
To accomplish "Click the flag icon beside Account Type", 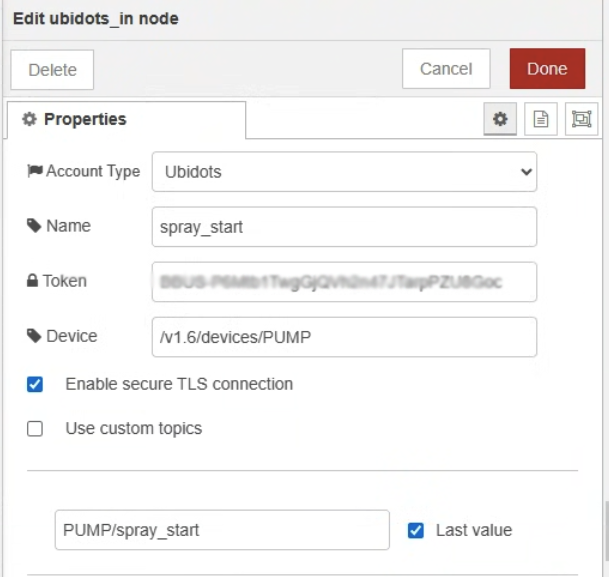I will 34,171.
